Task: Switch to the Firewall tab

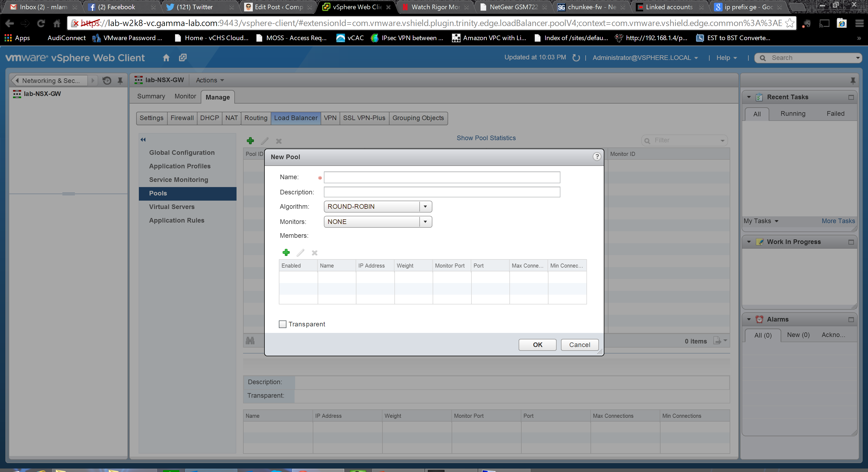Action: click(x=182, y=118)
